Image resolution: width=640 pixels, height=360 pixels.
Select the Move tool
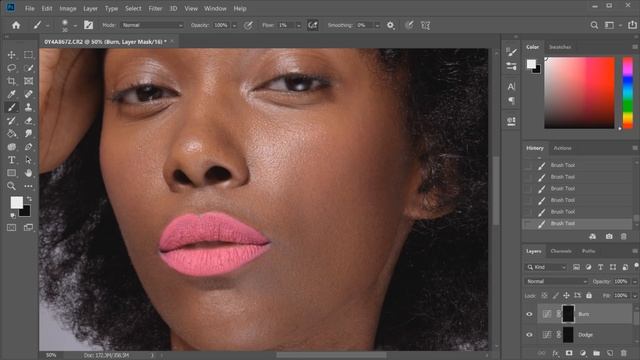pos(11,55)
